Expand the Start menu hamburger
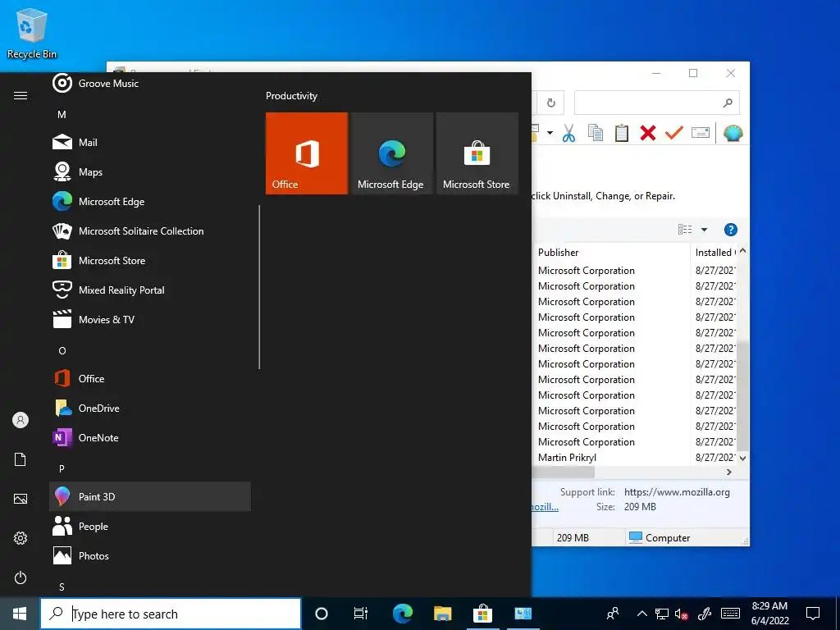 (21, 95)
